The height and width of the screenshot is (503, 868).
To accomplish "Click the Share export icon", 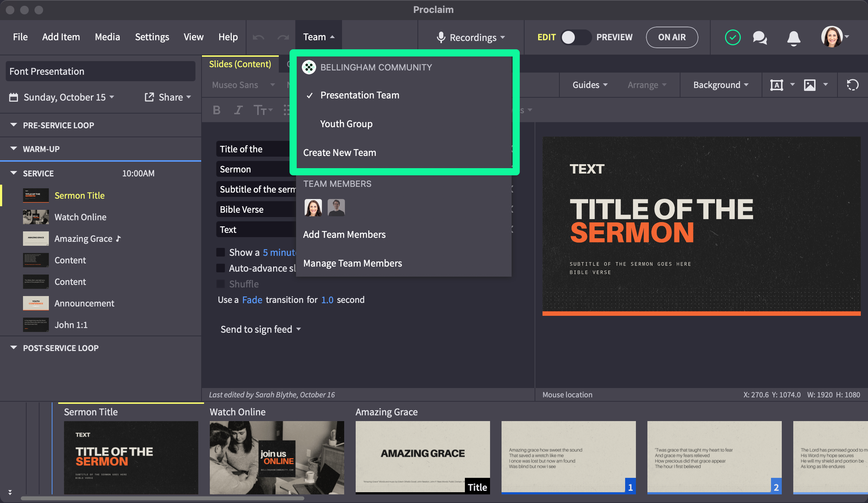I will pyautogui.click(x=149, y=97).
